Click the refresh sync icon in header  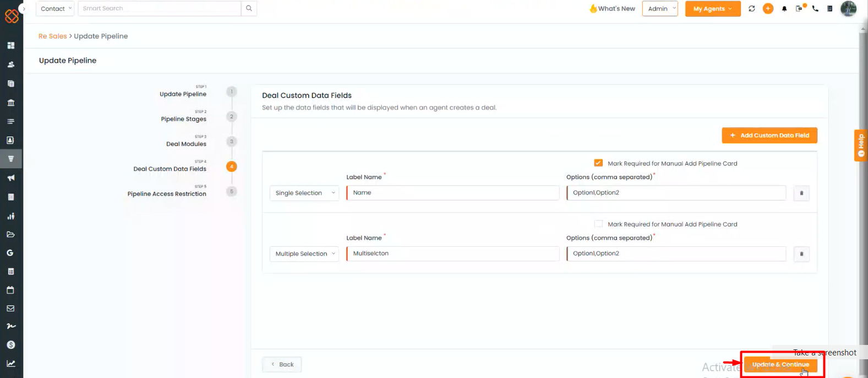click(751, 9)
